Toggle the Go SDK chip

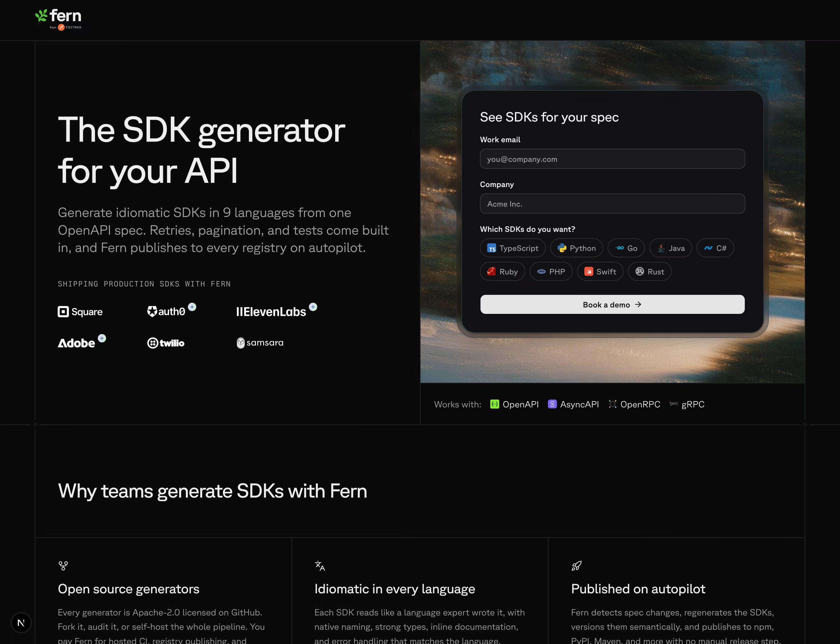point(626,248)
